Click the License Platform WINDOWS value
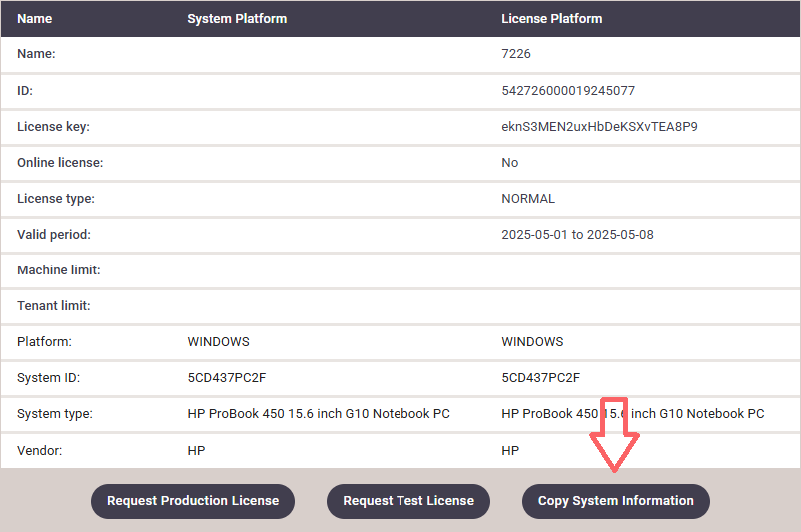The width and height of the screenshot is (801, 532). (x=532, y=342)
